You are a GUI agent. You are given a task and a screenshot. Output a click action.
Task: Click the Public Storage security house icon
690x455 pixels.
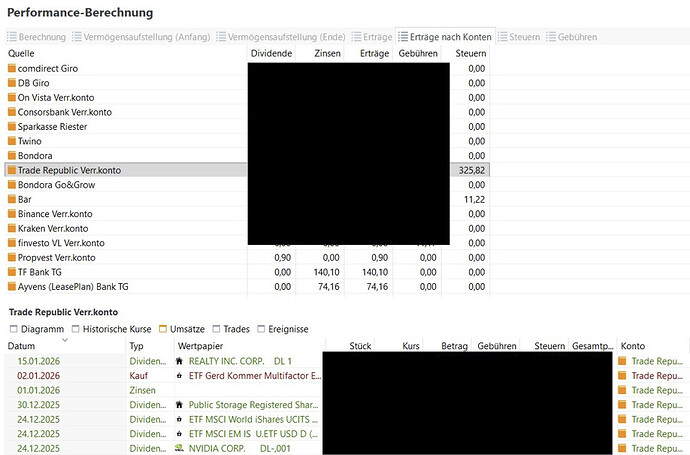pyautogui.click(x=178, y=405)
